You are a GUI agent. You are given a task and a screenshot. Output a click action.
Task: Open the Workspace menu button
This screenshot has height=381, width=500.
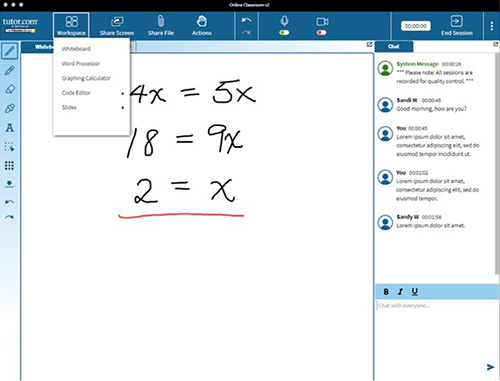[x=71, y=25]
